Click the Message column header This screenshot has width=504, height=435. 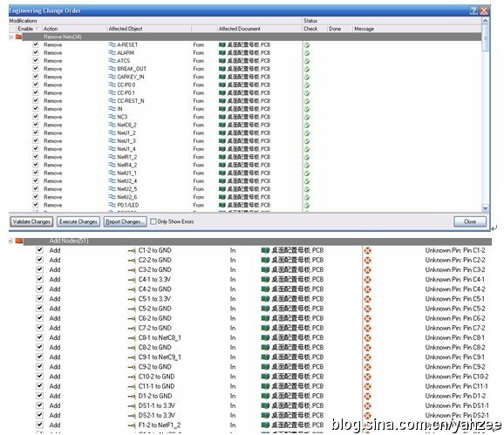(x=364, y=29)
